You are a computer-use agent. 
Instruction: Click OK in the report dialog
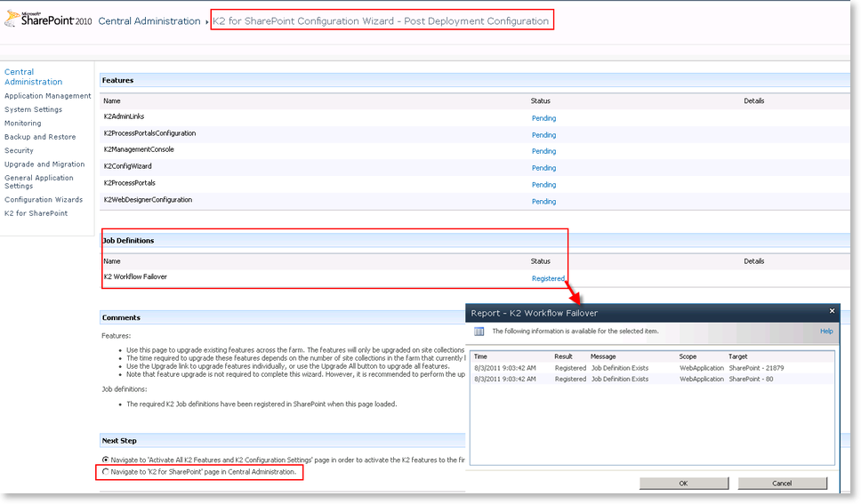tap(684, 484)
